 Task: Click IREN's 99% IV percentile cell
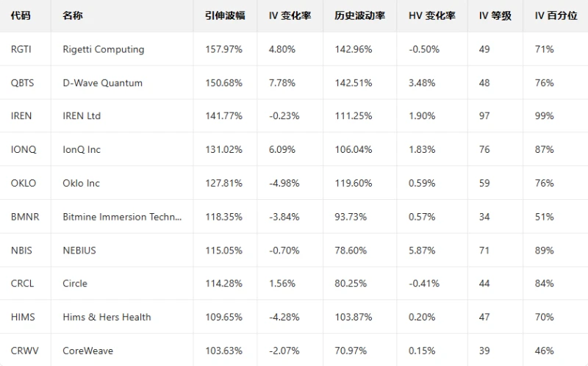point(545,116)
